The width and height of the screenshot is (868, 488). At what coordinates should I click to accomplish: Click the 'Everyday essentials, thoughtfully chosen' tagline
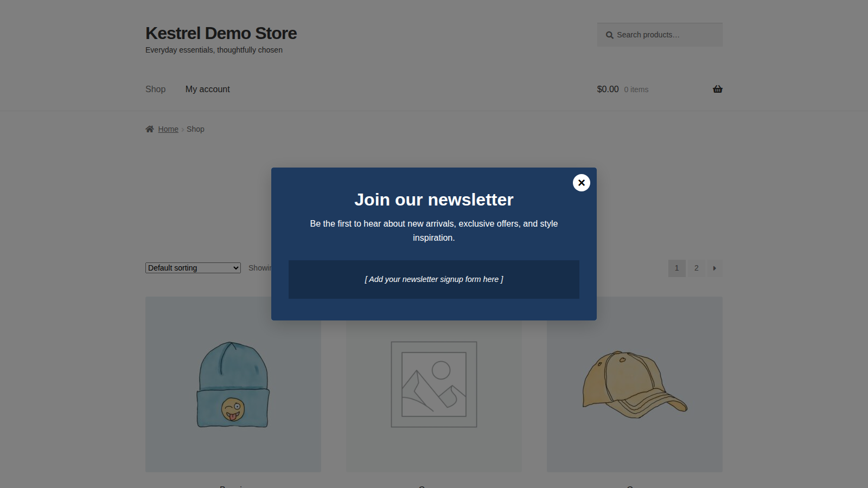pyautogui.click(x=214, y=50)
